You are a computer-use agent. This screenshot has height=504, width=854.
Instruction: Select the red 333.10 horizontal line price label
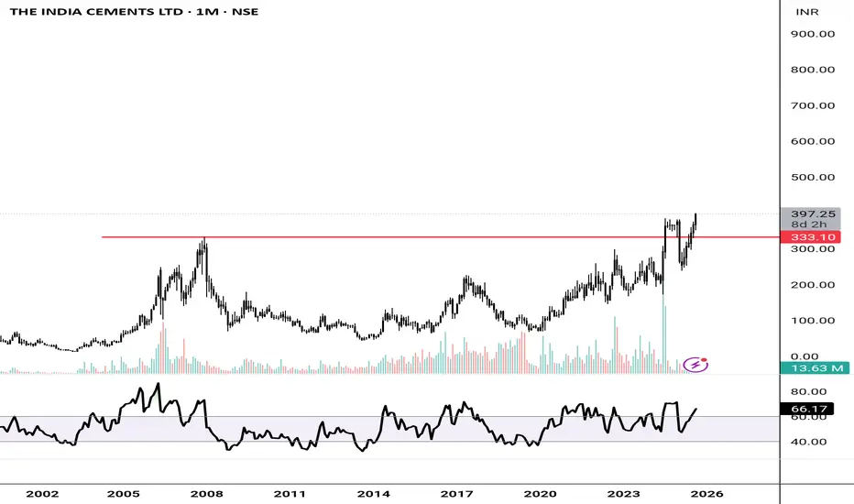click(x=810, y=237)
